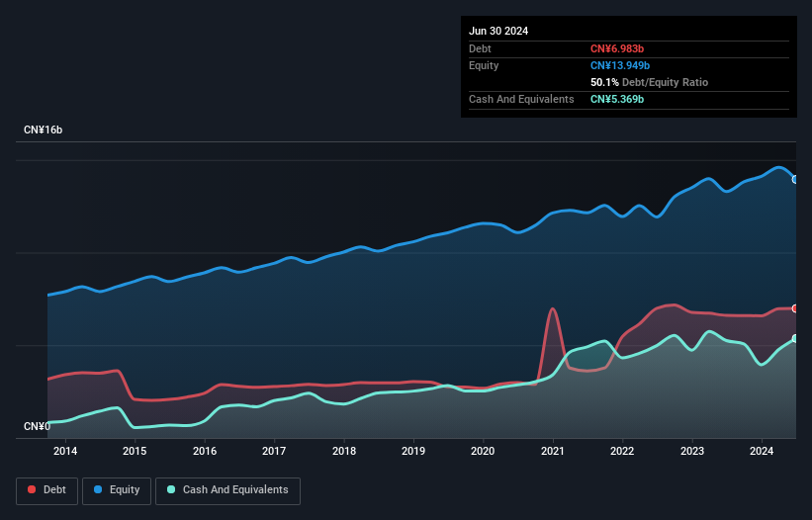Viewport: 812px width, 520px height.
Task: Click the Debt row label in tooltip
Action: (x=480, y=48)
